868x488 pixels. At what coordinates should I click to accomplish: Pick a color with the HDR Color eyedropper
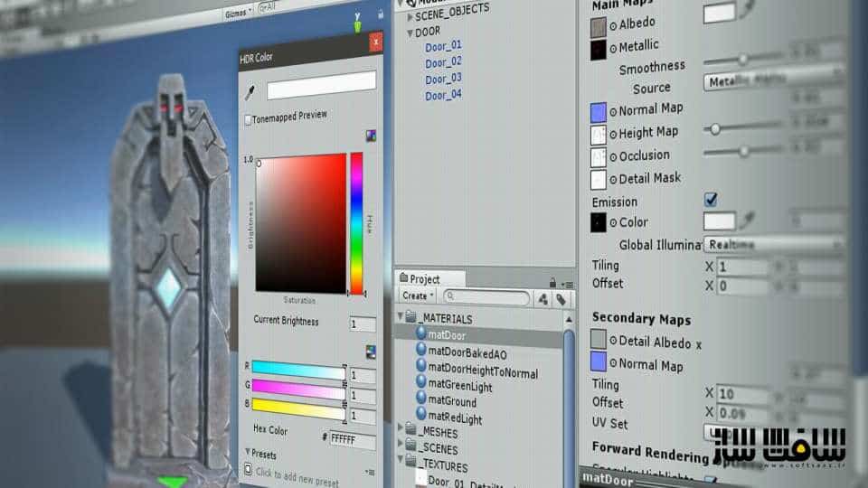tap(250, 91)
